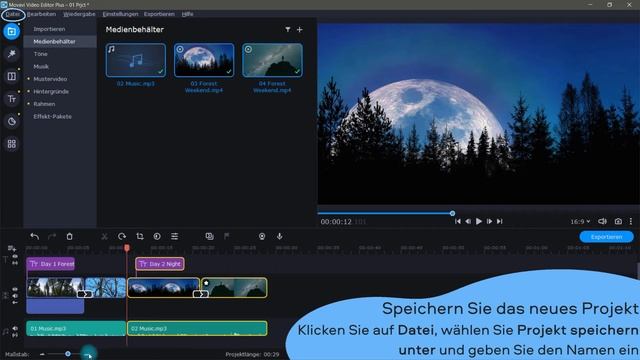Open the Rahmen category

click(x=44, y=104)
